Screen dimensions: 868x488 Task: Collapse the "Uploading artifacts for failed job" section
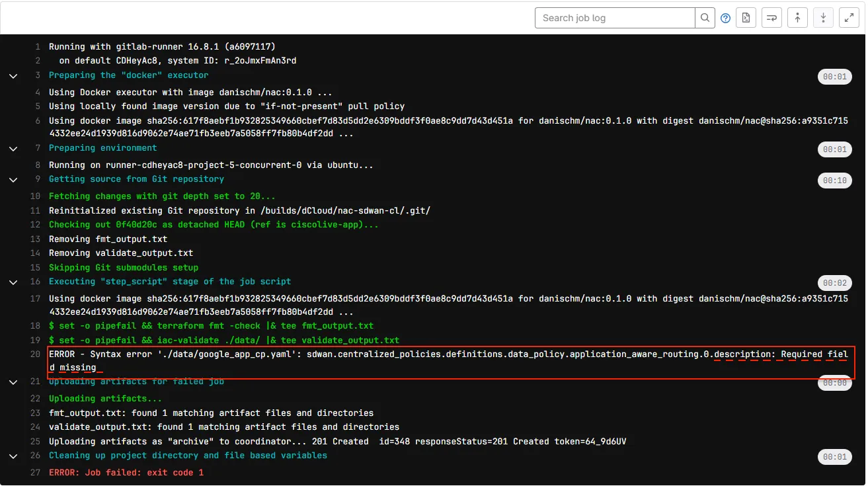click(x=13, y=382)
